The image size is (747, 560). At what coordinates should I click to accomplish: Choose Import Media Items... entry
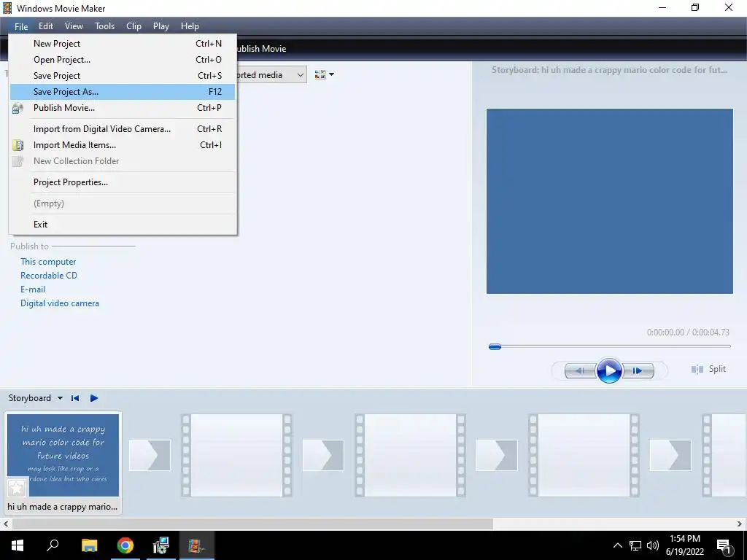(x=123, y=145)
